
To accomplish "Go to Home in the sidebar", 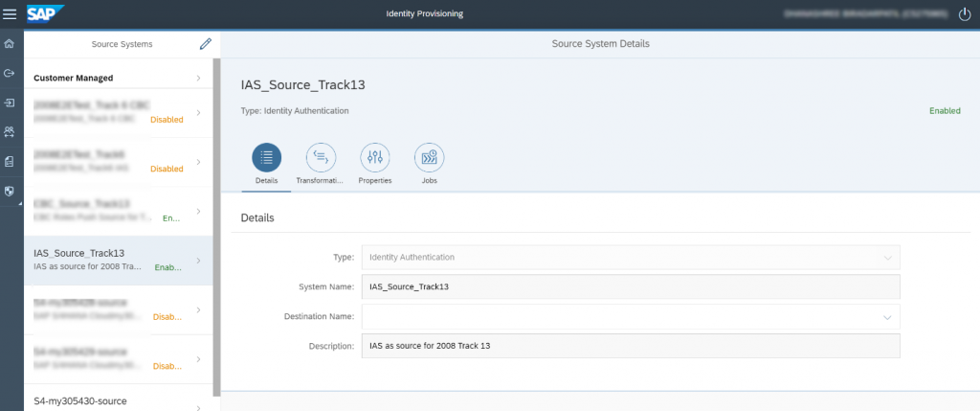I will tap(10, 44).
